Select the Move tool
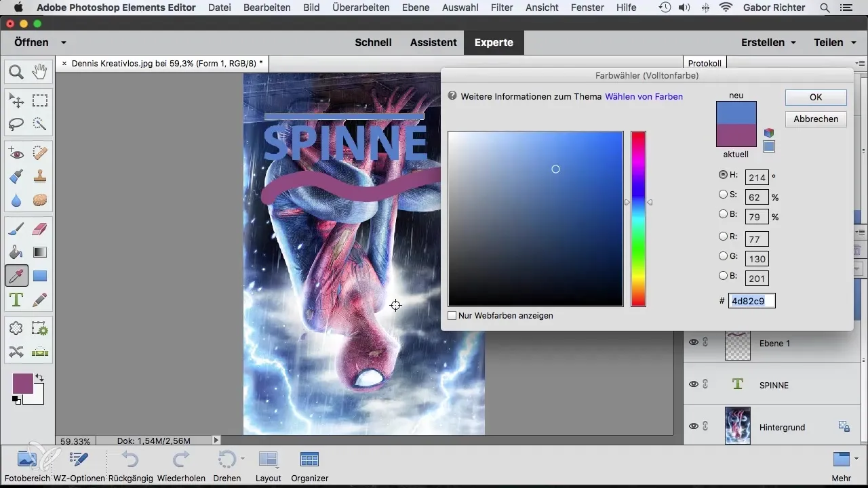 16,101
